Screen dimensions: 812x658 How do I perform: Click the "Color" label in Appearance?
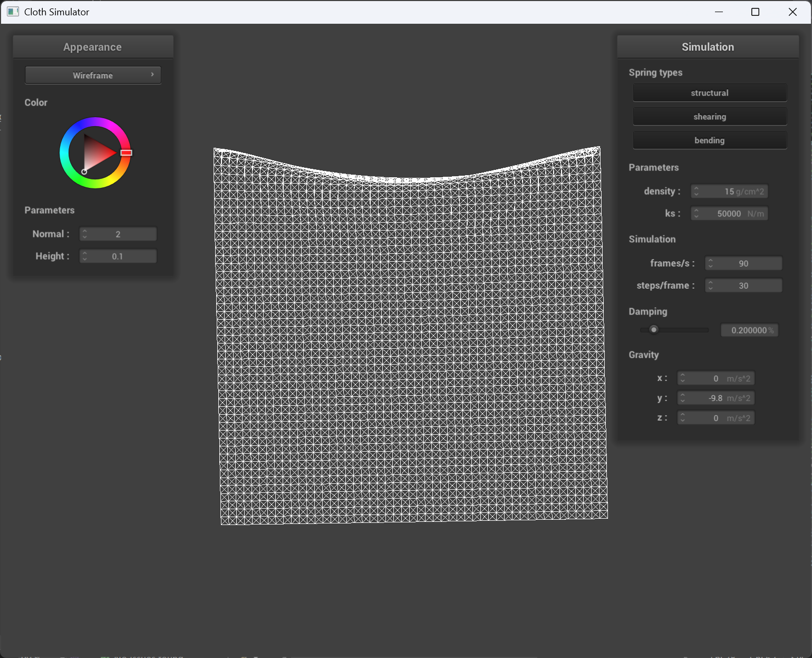[x=36, y=102]
